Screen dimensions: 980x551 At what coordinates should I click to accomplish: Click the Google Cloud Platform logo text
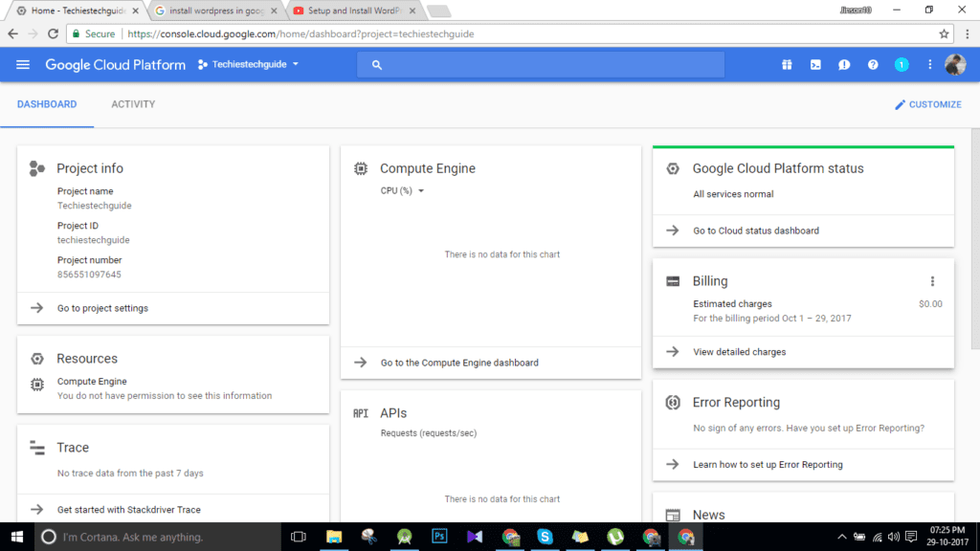(115, 64)
